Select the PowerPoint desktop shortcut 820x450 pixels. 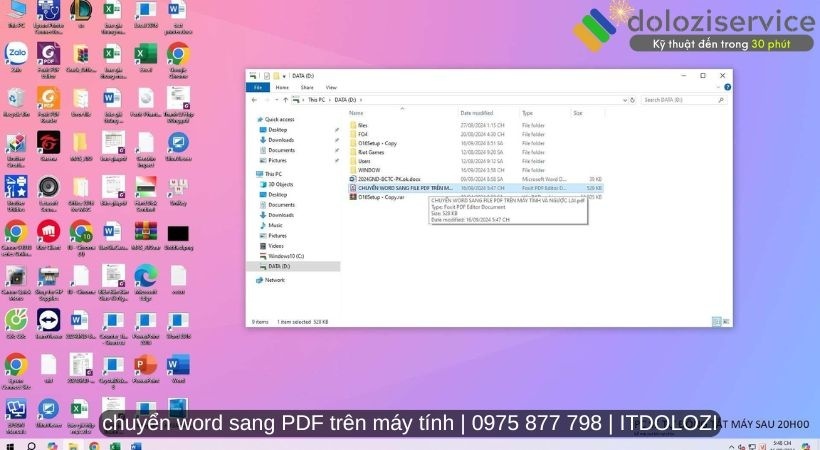pyautogui.click(x=146, y=369)
